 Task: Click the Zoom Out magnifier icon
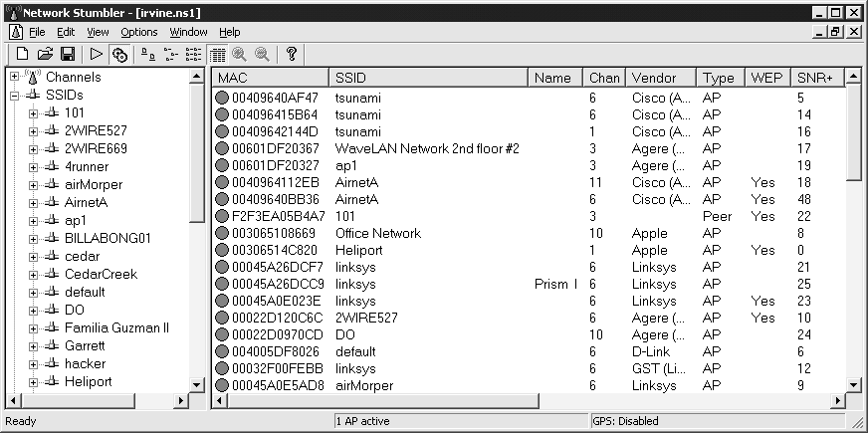262,54
